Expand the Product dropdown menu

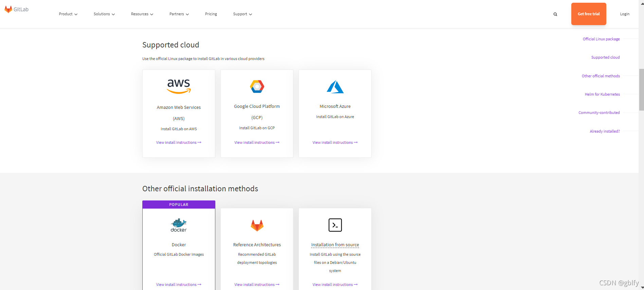pos(68,14)
